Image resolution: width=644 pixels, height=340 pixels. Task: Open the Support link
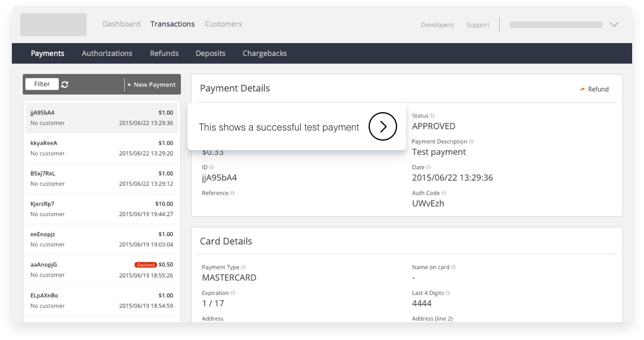478,25
